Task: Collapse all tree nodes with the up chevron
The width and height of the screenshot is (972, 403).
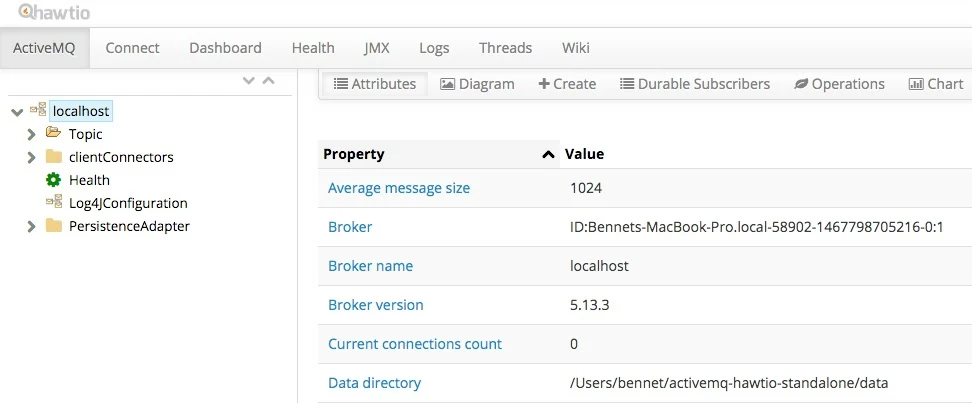Action: (268, 81)
